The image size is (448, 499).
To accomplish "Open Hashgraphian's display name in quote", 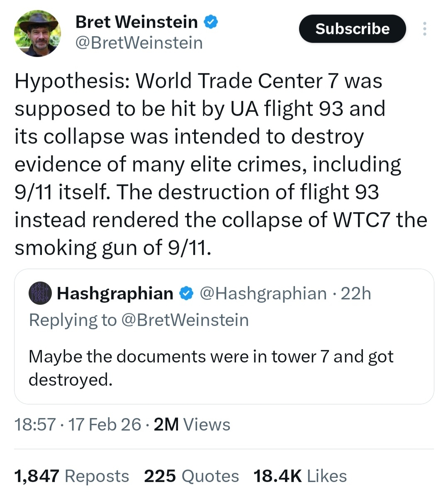I will tap(115, 294).
